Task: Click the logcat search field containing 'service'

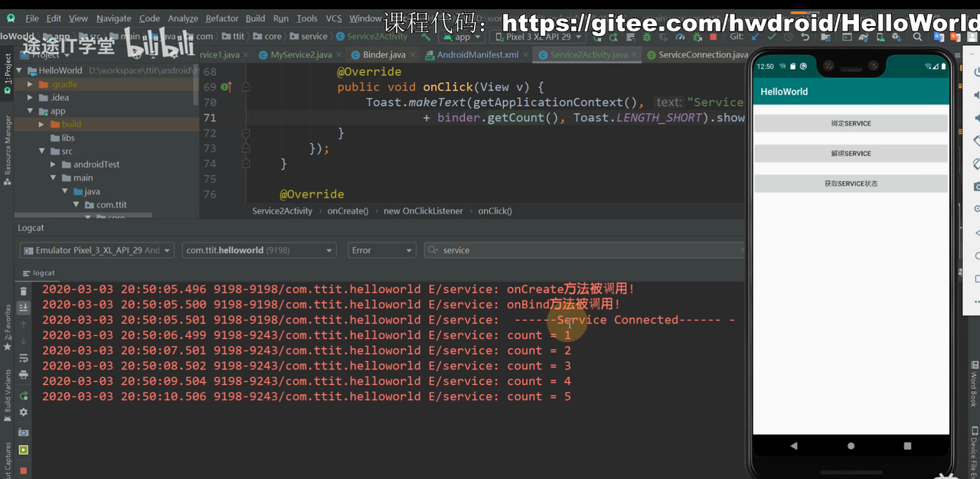Action: click(582, 250)
